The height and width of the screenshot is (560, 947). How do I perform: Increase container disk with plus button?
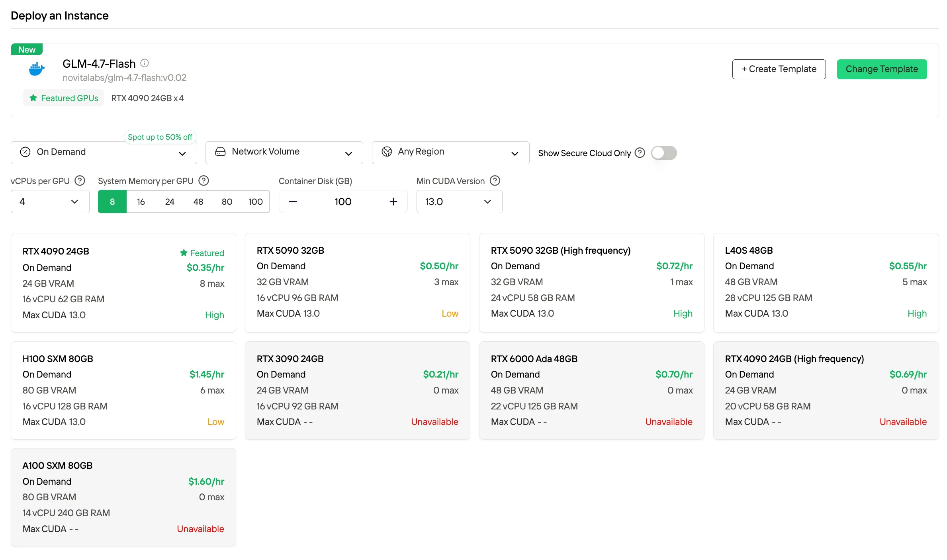pos(393,202)
